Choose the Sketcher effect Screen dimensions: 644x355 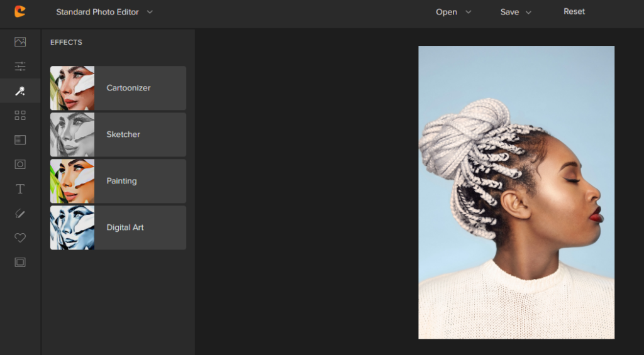coord(118,134)
